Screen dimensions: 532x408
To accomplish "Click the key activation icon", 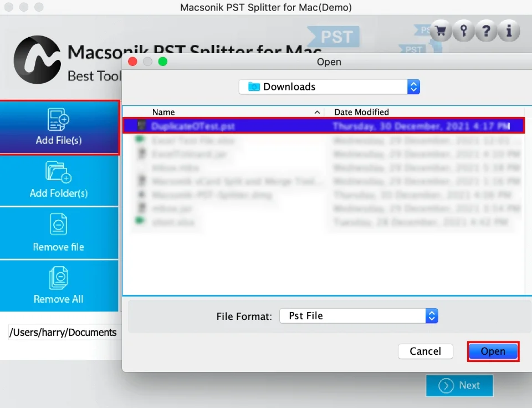I will point(463,31).
